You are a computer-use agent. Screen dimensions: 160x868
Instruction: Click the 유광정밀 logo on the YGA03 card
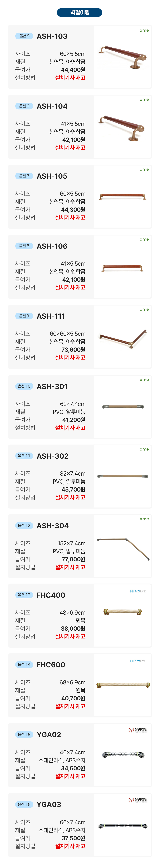point(138,800)
